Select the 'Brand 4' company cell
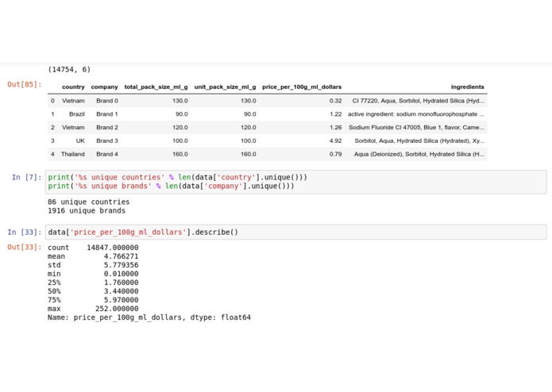The width and height of the screenshot is (552, 392). tap(107, 154)
